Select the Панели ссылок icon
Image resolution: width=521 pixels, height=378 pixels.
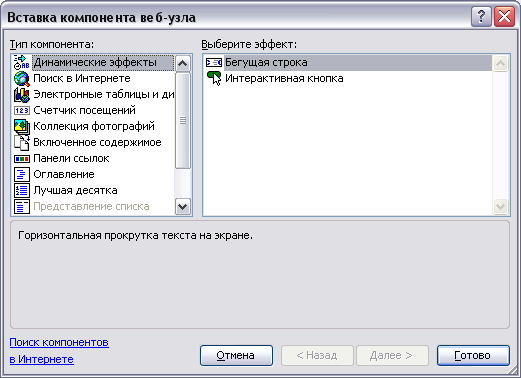[x=22, y=159]
